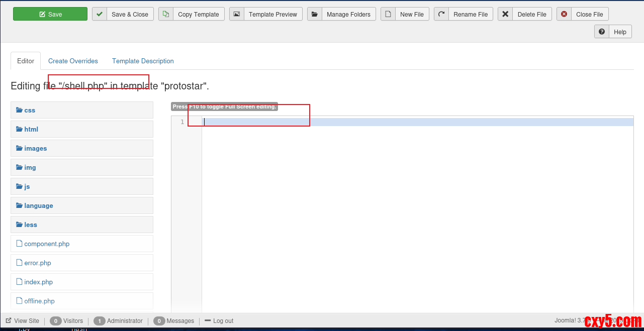Click the Delete File label
The height and width of the screenshot is (331, 644).
[x=532, y=14]
